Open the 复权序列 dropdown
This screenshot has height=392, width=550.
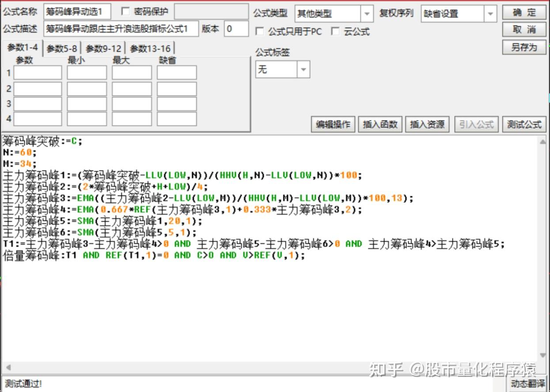point(459,14)
